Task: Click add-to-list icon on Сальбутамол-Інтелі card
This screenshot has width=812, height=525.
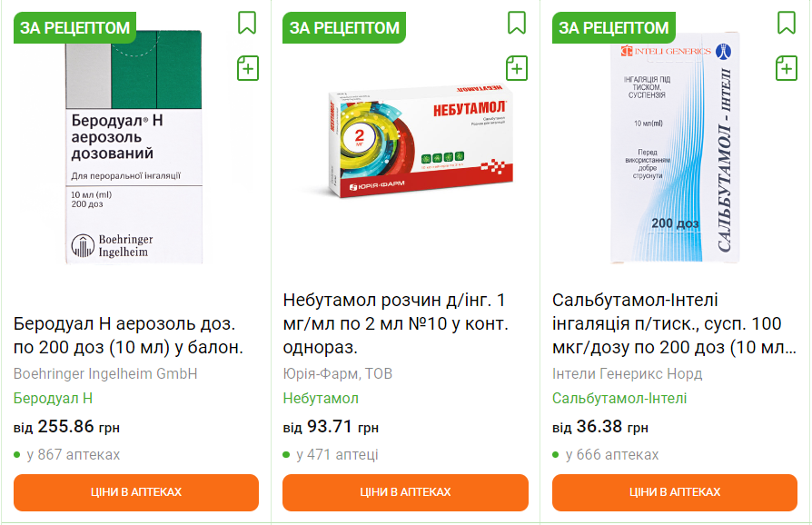Action: coord(787,67)
